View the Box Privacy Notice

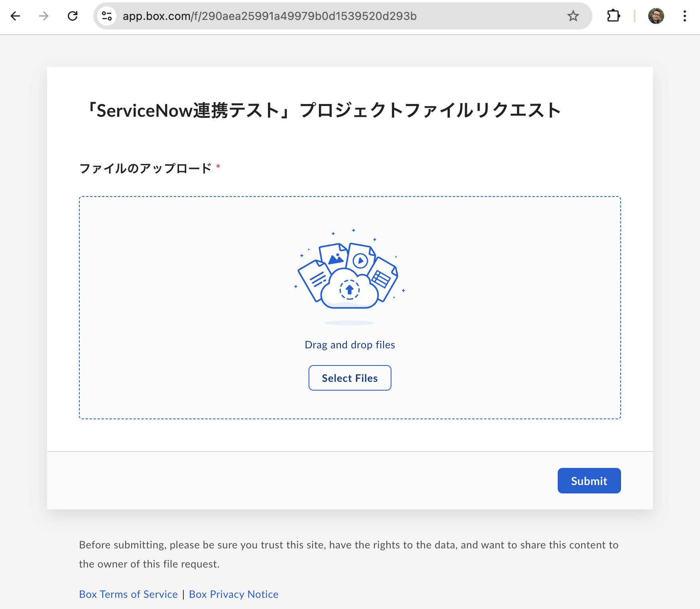233,594
